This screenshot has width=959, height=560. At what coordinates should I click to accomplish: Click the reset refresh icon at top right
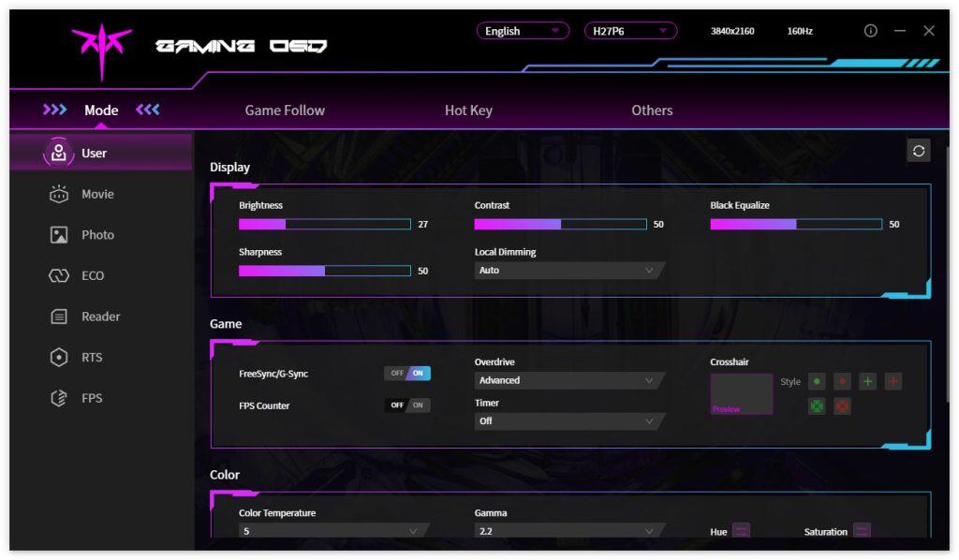tap(918, 151)
